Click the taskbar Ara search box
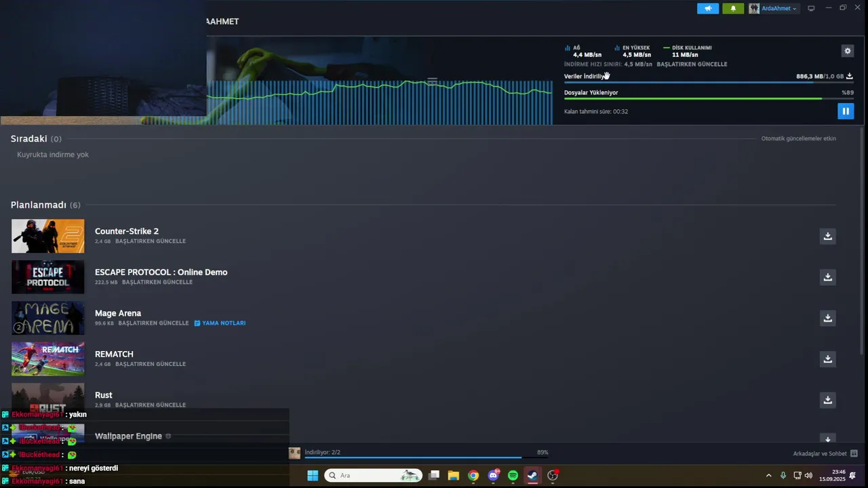 [x=374, y=476]
